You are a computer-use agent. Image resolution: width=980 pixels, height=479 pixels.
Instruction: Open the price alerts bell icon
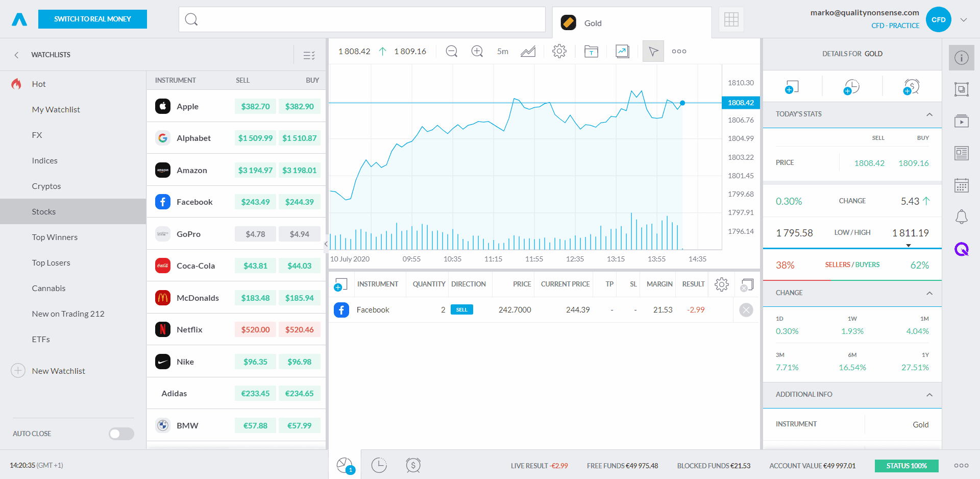pyautogui.click(x=961, y=217)
